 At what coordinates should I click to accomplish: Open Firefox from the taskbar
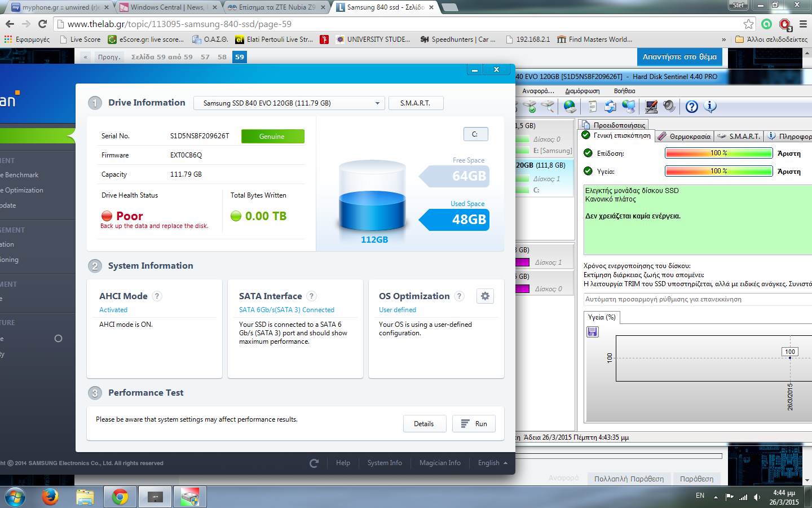click(50, 497)
